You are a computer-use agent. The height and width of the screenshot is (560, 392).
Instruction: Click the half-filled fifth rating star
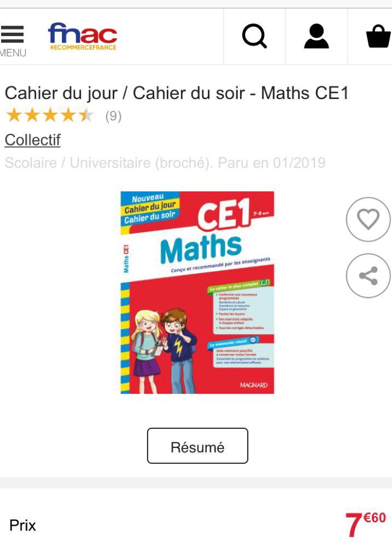pos(86,116)
